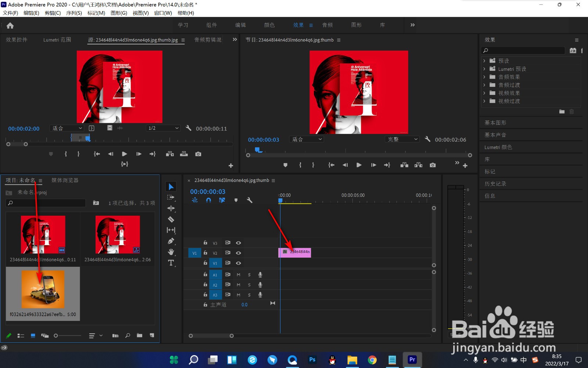Open the 剪辑(C) menu
The image size is (588, 368).
(x=53, y=13)
